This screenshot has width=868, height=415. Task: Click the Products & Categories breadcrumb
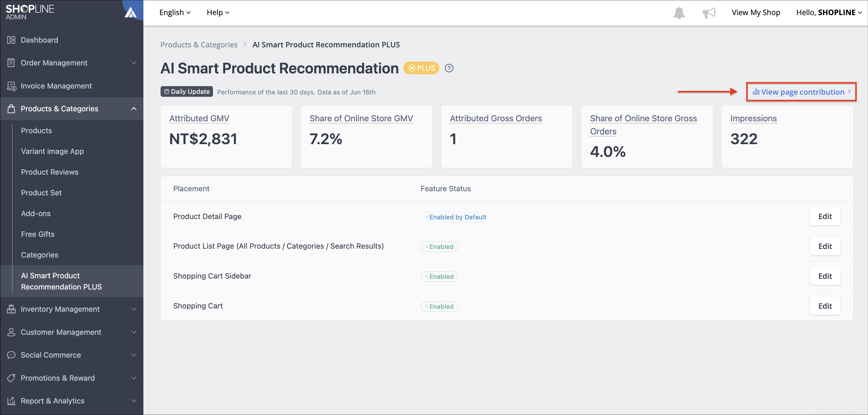point(199,45)
